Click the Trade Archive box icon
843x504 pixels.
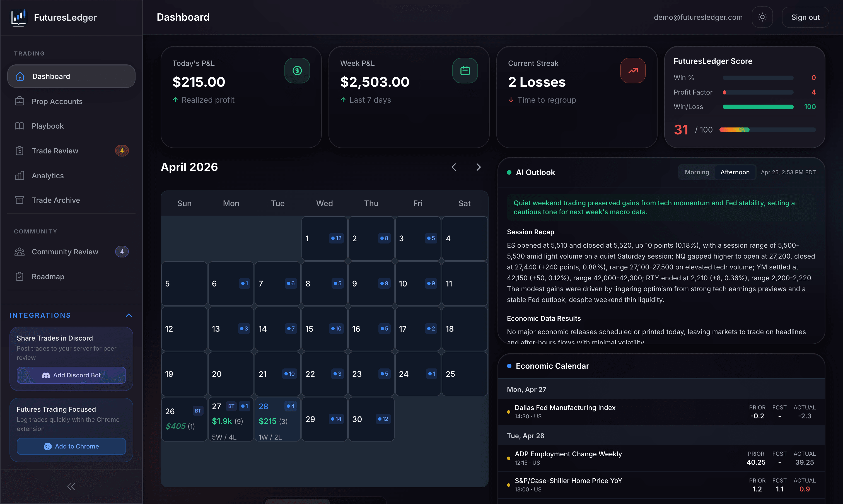tap(20, 200)
